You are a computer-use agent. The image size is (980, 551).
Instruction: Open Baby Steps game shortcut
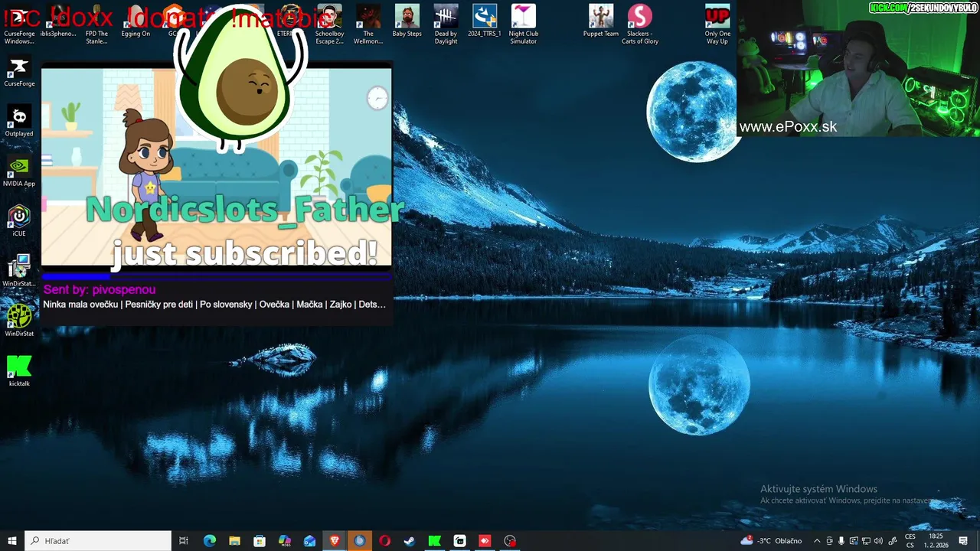[407, 21]
